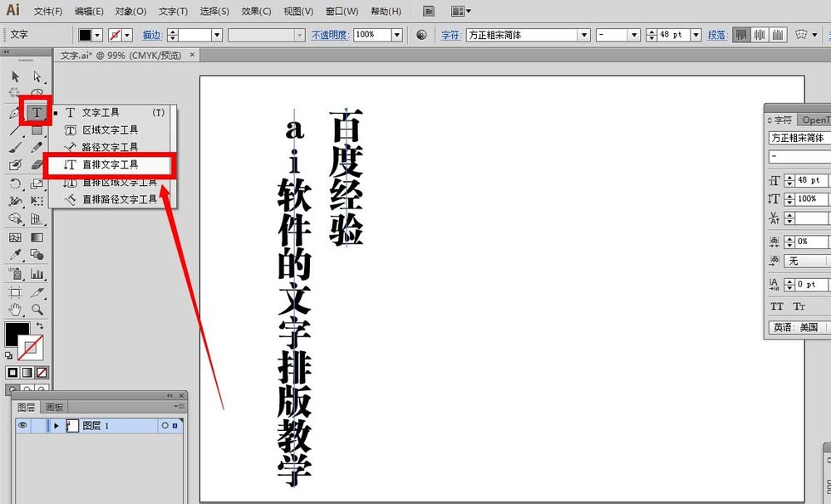Click the 字符 character link
831x504 pixels.
pyautogui.click(x=450, y=35)
